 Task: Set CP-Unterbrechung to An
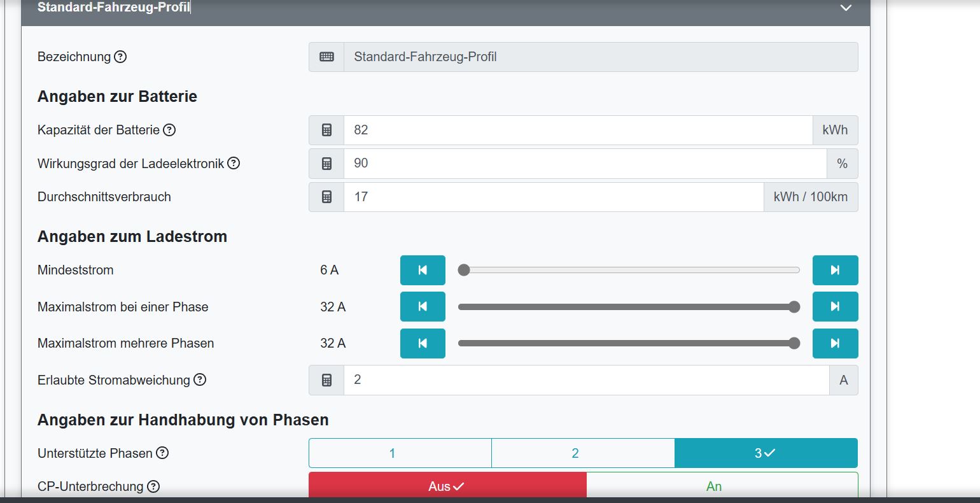pos(722,485)
